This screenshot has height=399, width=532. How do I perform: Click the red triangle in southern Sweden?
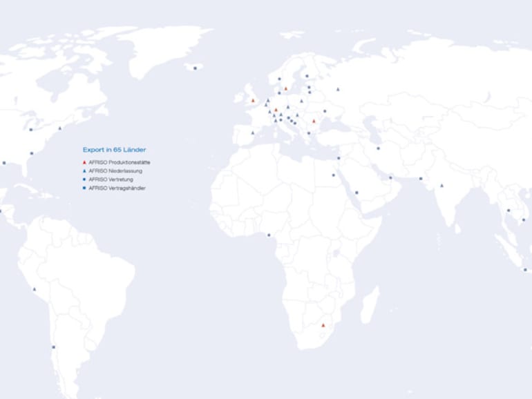tap(285, 88)
